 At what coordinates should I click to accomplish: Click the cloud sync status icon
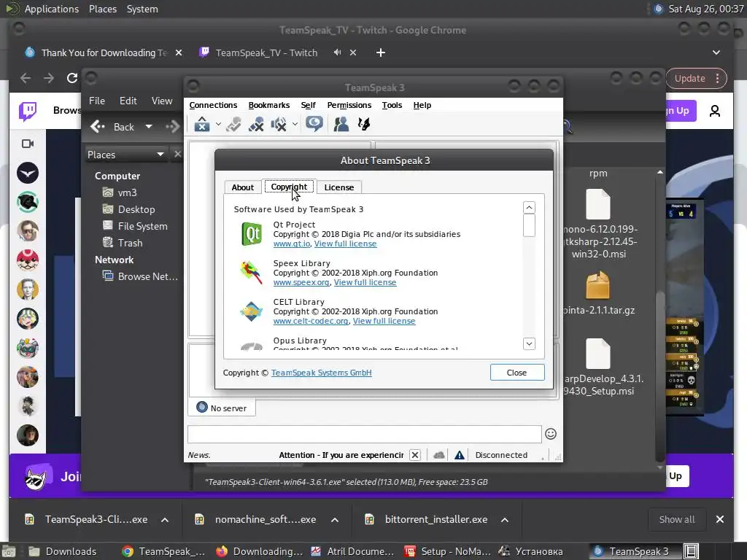(438, 455)
